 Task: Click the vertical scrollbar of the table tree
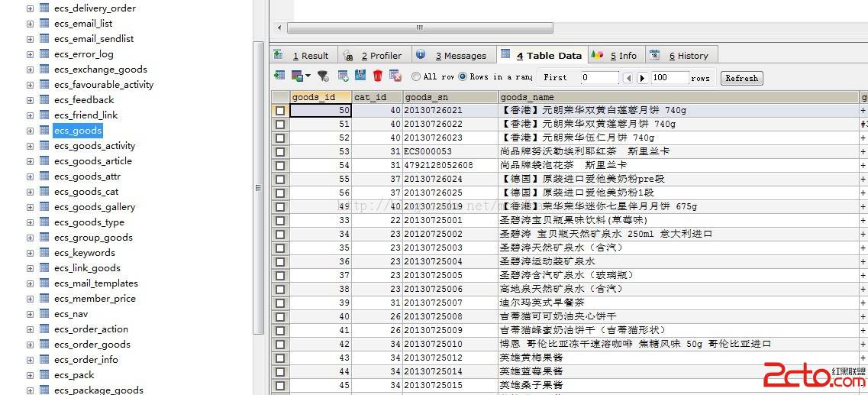coord(258,188)
